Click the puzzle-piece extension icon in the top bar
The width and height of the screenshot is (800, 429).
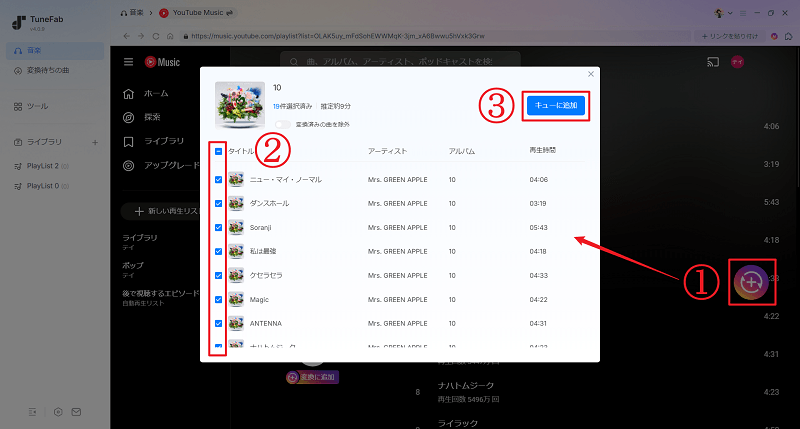789,36
